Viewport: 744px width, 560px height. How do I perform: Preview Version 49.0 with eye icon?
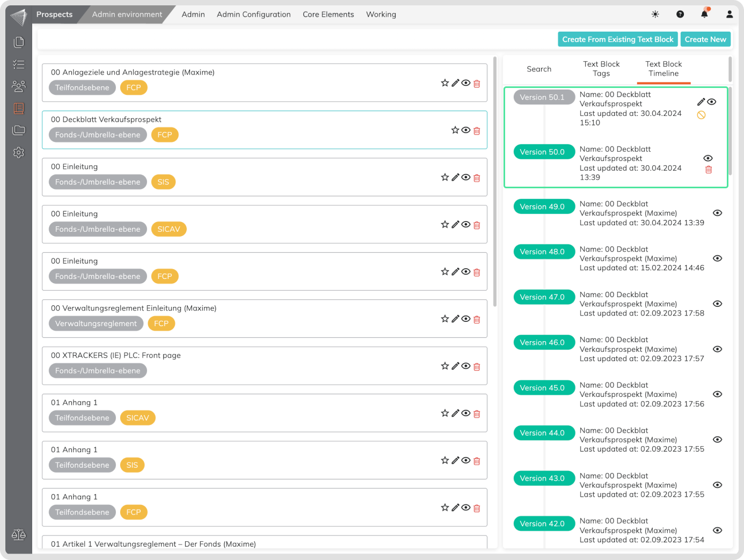pyautogui.click(x=717, y=213)
